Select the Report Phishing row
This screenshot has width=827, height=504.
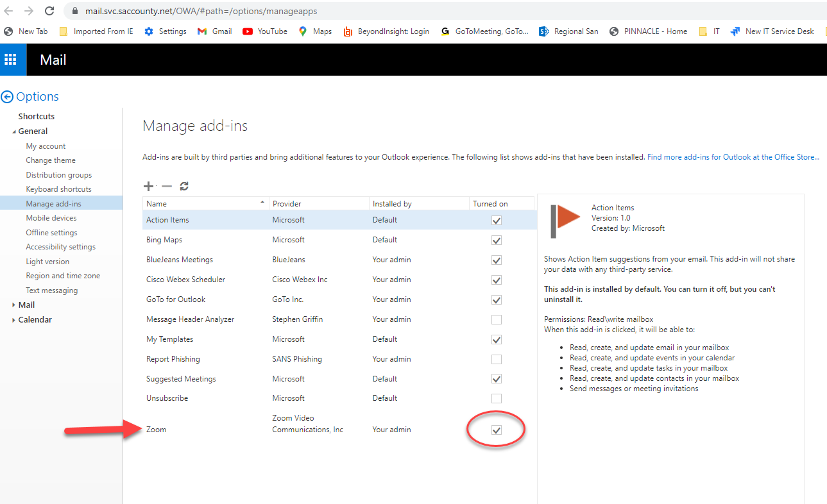pyautogui.click(x=339, y=359)
